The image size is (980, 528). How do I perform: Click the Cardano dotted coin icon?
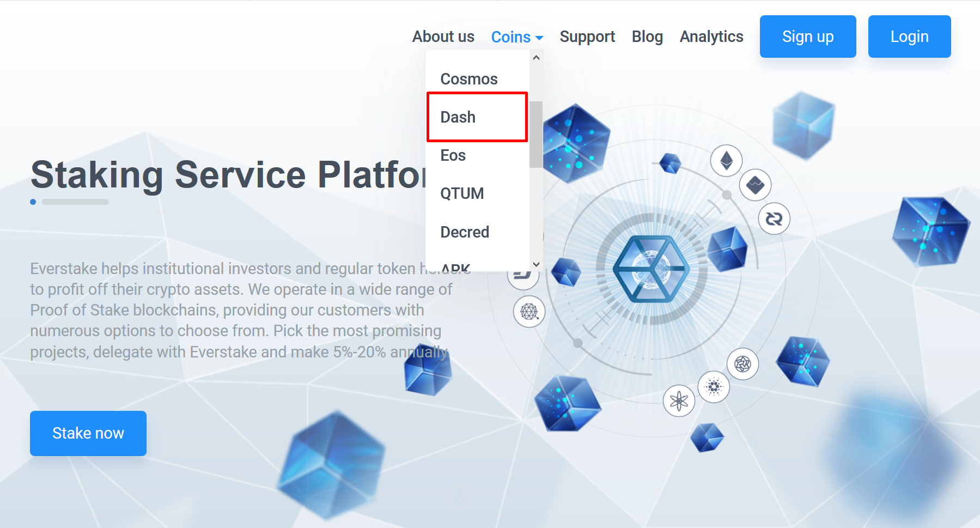tap(714, 387)
